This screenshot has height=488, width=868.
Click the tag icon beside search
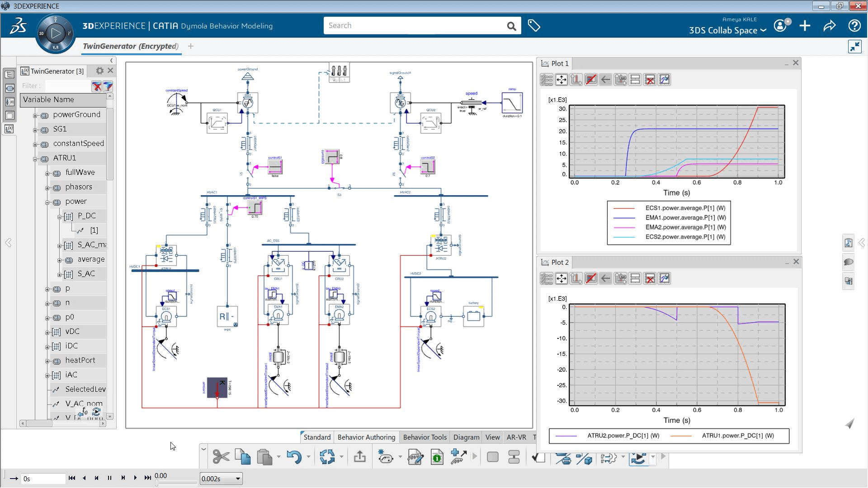pyautogui.click(x=534, y=26)
